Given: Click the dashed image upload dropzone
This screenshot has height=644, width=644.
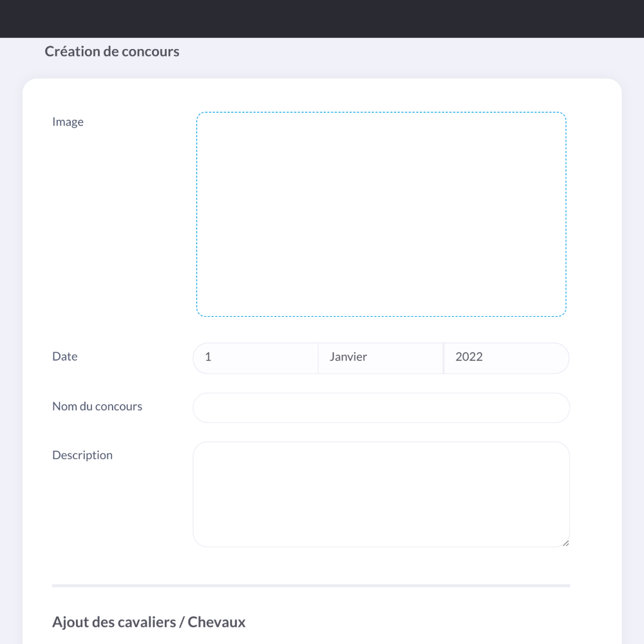Looking at the screenshot, I should pyautogui.click(x=381, y=214).
